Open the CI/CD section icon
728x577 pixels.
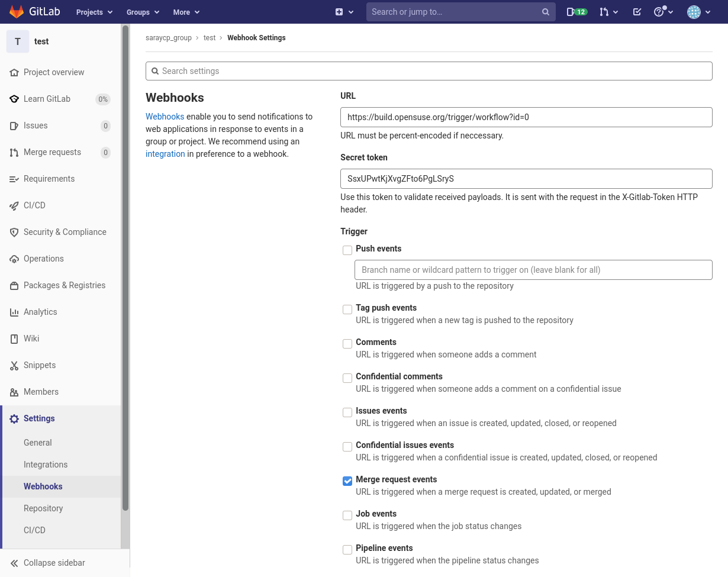(x=14, y=205)
